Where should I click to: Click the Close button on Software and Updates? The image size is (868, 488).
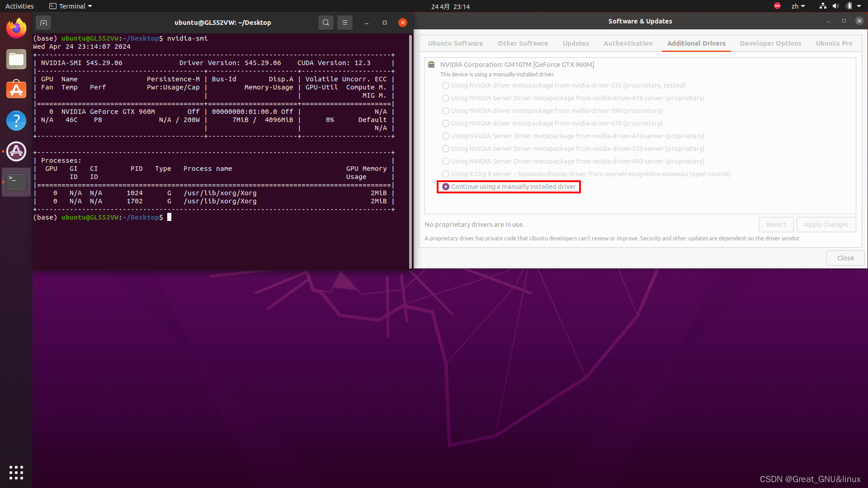(845, 258)
